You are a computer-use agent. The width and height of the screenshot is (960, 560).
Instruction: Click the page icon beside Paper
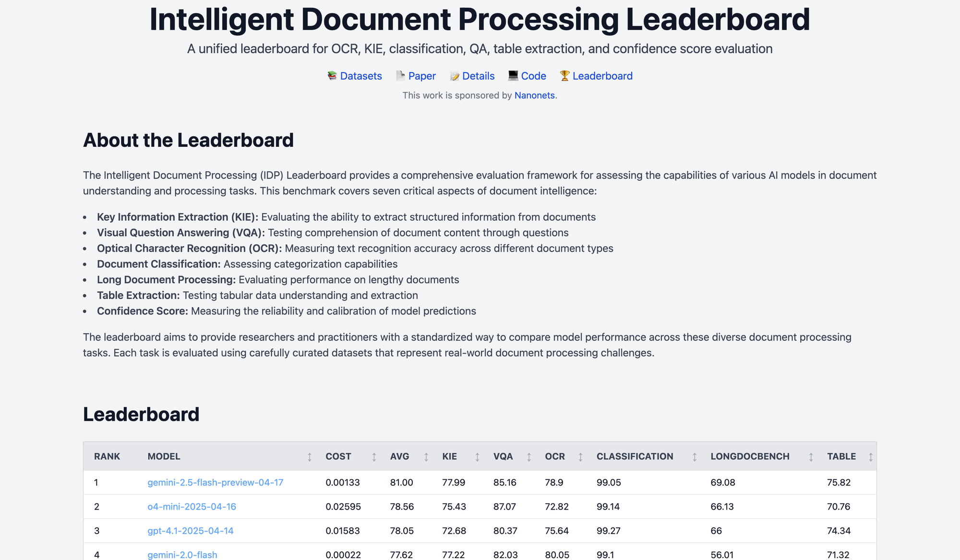click(400, 75)
